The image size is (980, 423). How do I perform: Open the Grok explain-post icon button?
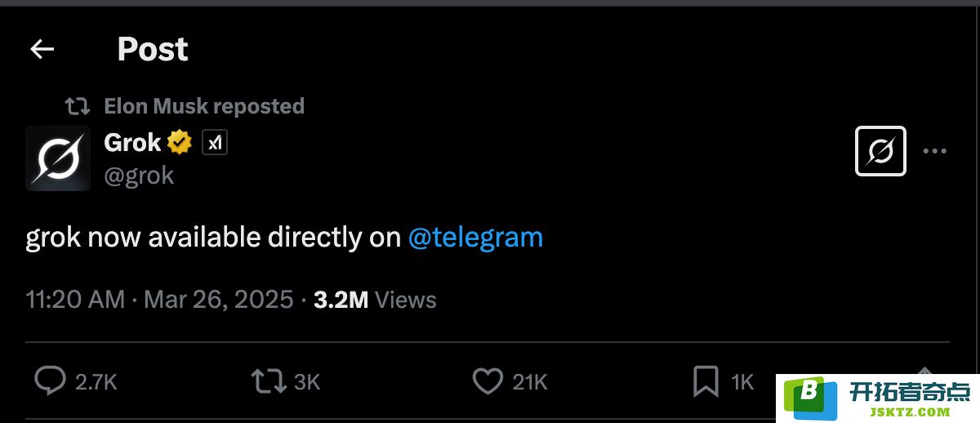pyautogui.click(x=880, y=151)
